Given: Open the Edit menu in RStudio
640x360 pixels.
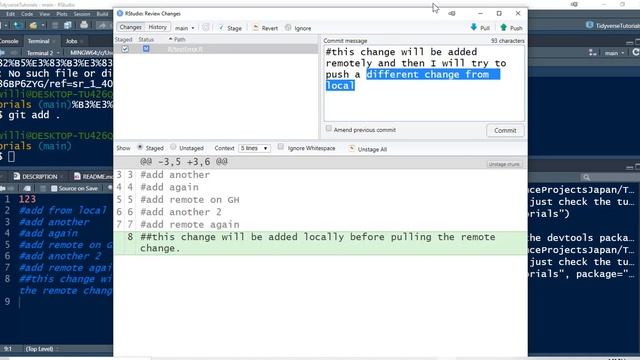Looking at the screenshot, I should point(11,14).
